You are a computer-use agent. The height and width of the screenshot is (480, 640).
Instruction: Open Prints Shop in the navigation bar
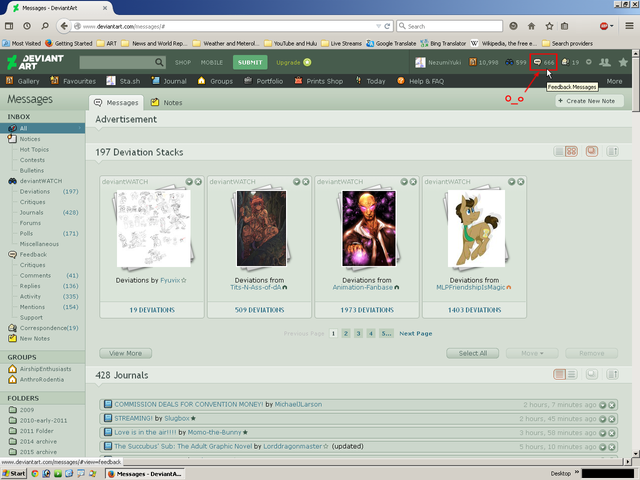click(319, 81)
